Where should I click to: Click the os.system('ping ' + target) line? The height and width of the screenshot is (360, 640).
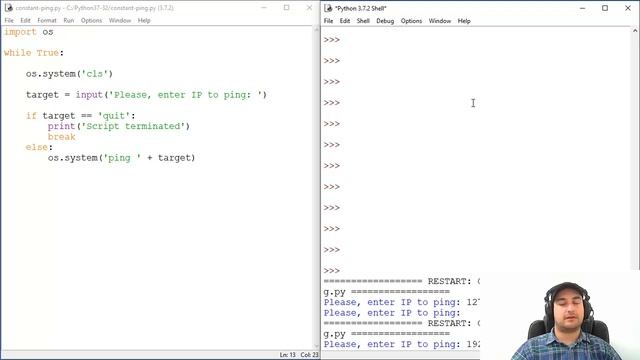pyautogui.click(x=122, y=158)
